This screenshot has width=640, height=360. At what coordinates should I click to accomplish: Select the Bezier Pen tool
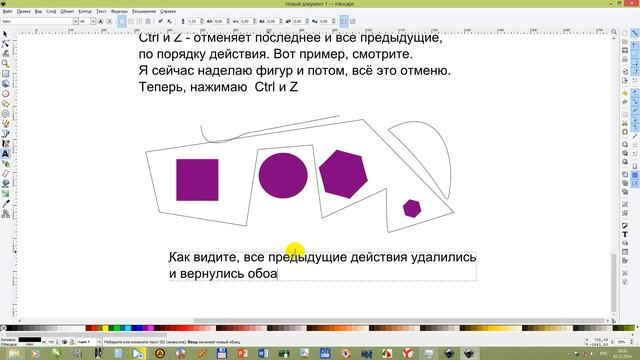tap(5, 134)
